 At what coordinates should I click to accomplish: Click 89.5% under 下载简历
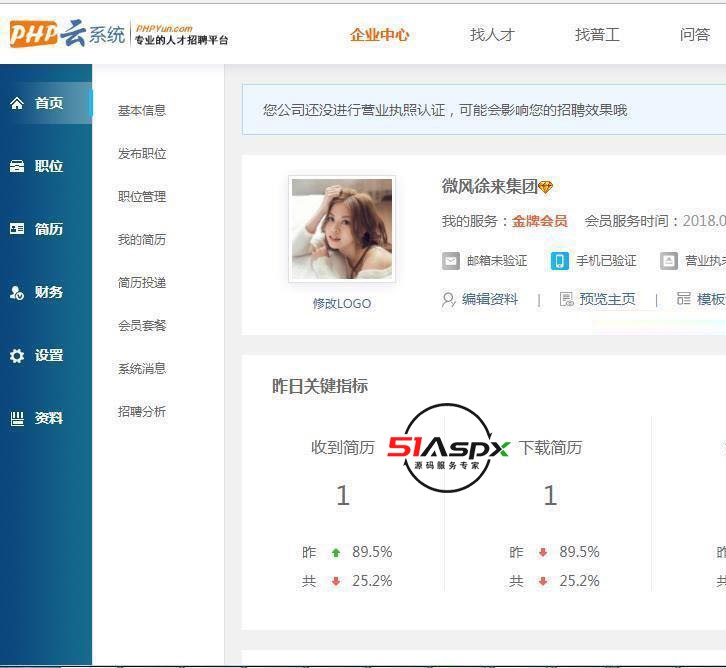[579, 552]
